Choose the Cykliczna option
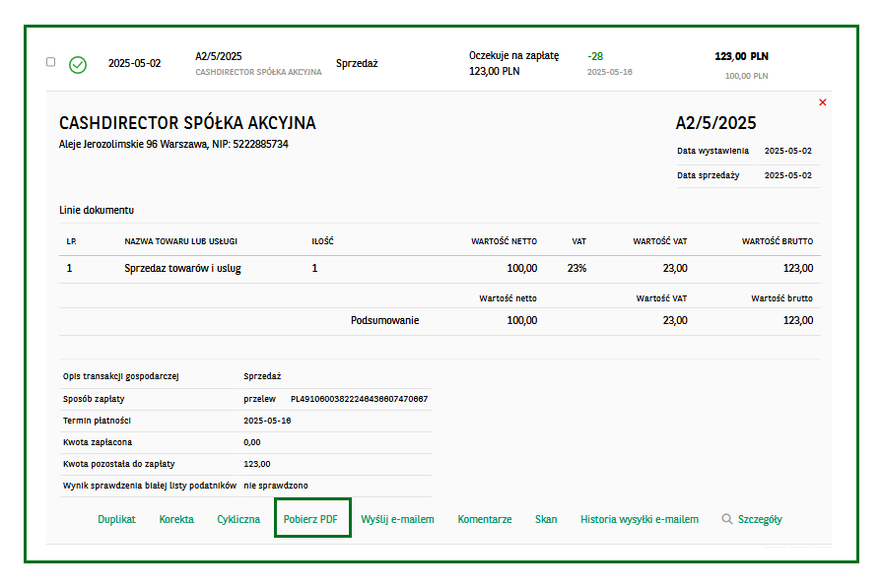Image resolution: width=881 pixels, height=588 pixels. click(238, 519)
